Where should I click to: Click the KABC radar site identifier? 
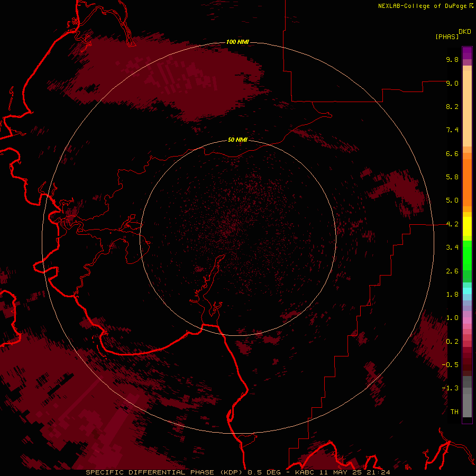(x=305, y=472)
